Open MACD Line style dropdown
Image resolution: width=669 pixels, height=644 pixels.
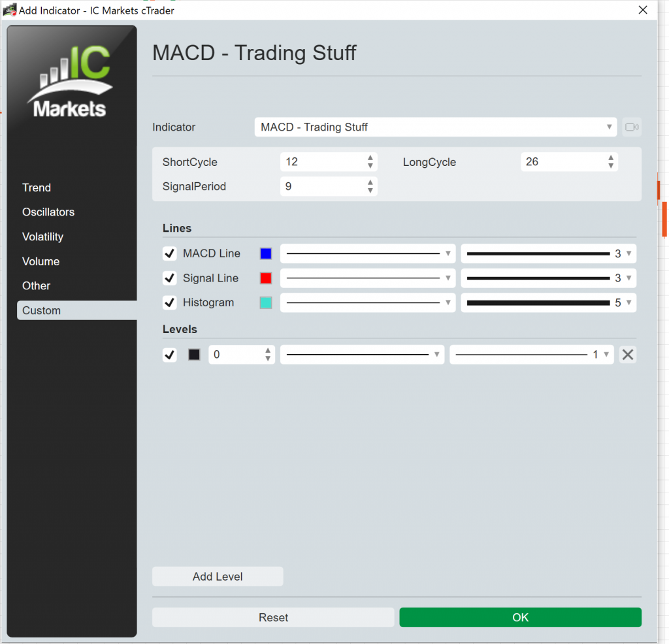[x=368, y=253]
